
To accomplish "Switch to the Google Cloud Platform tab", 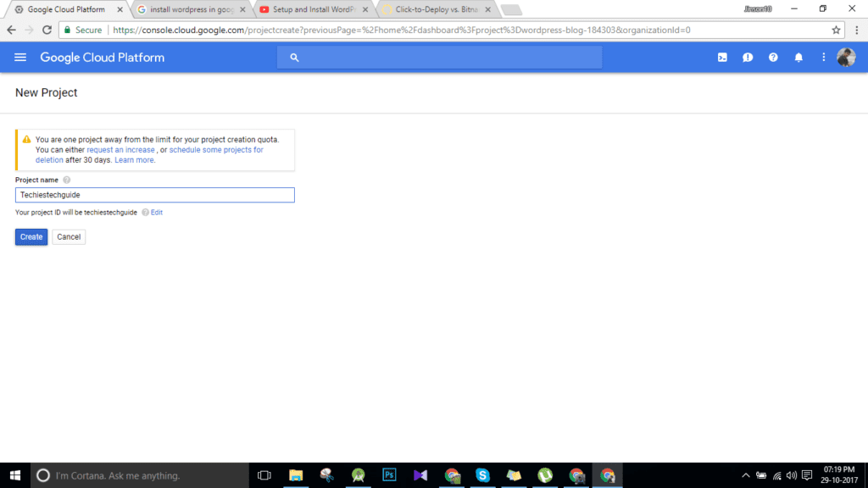I will (x=66, y=9).
